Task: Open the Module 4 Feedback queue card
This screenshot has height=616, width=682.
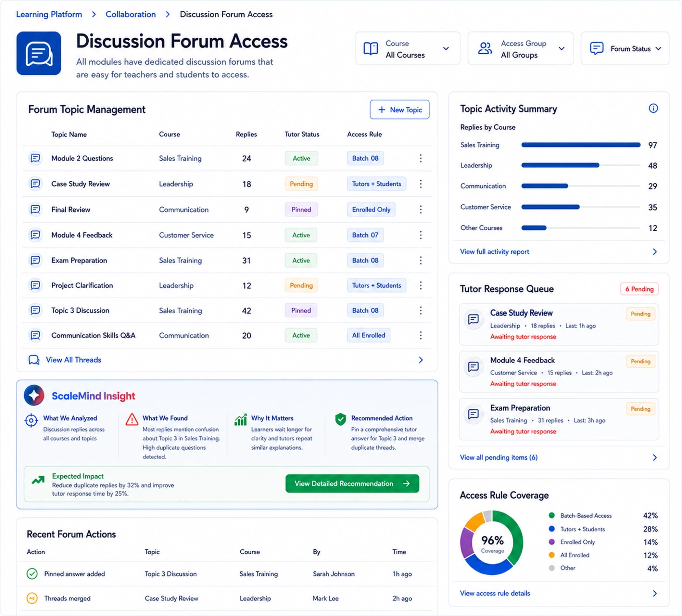Action: click(559, 372)
